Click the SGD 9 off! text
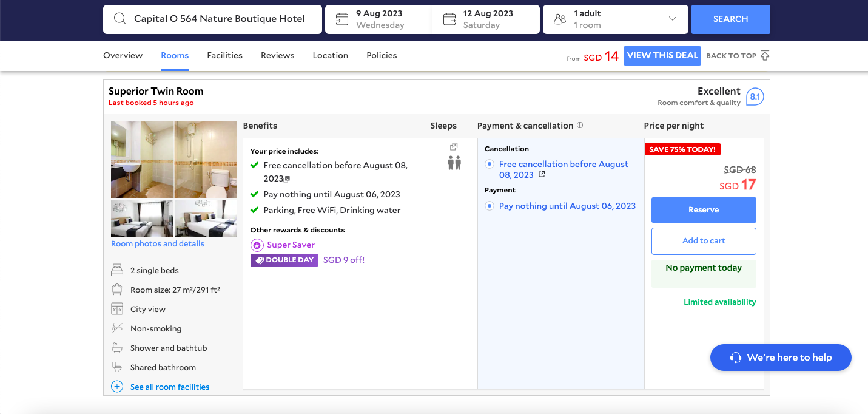 [344, 260]
